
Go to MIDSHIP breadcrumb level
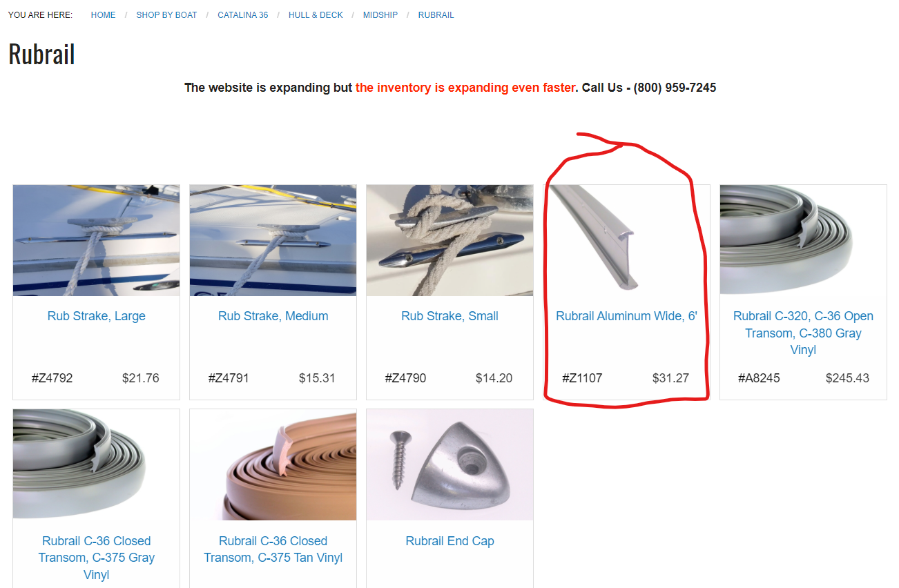(x=380, y=15)
